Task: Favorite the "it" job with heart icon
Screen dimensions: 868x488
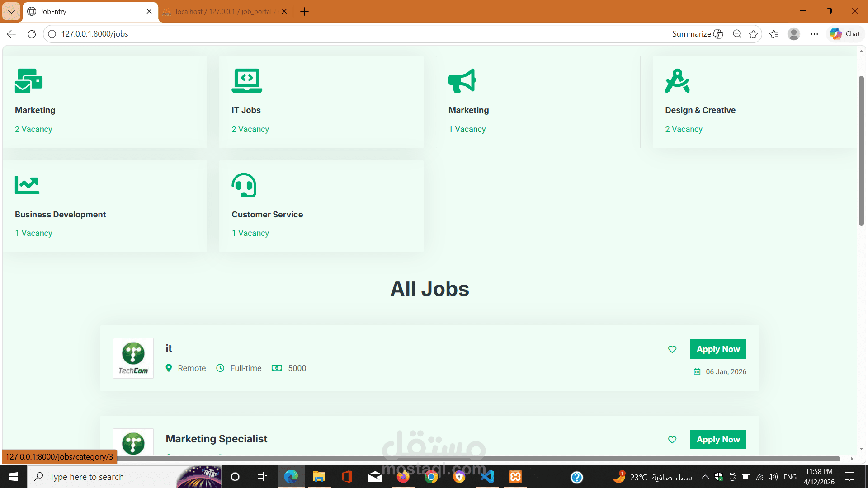Action: (672, 349)
